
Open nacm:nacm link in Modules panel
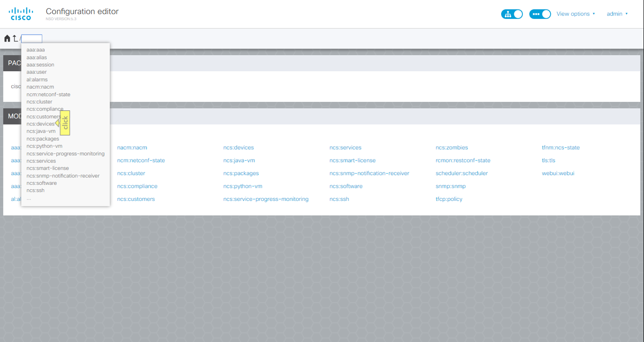click(x=132, y=148)
